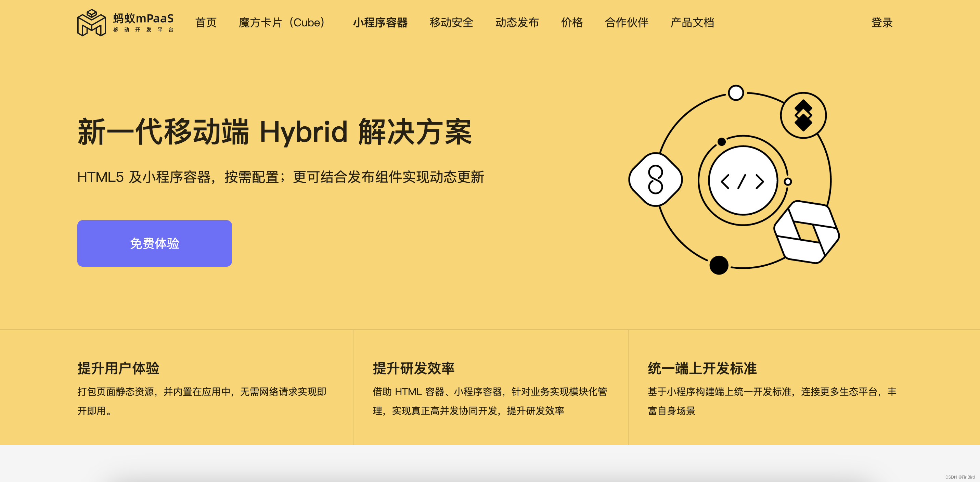Click the white hexagonal ribbon icon

[x=807, y=231]
